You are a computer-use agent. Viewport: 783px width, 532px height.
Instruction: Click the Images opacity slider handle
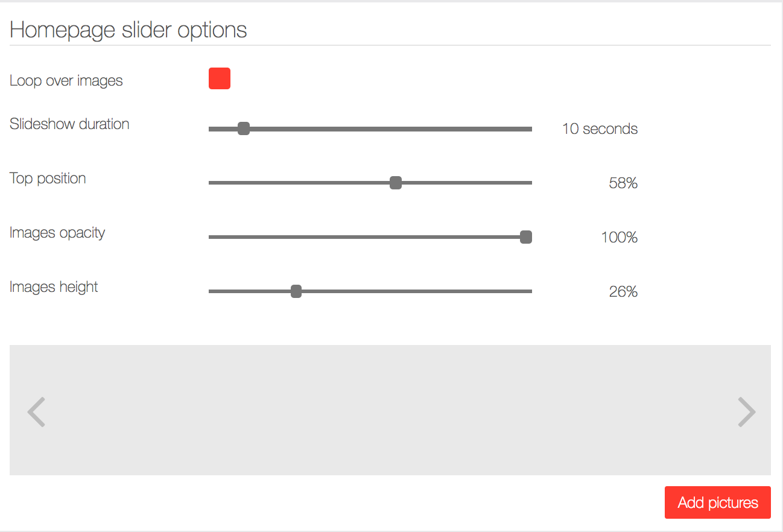(526, 237)
